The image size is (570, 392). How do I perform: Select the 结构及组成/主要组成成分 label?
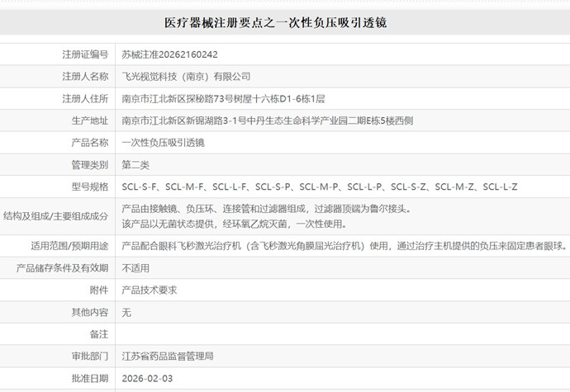coord(55,216)
